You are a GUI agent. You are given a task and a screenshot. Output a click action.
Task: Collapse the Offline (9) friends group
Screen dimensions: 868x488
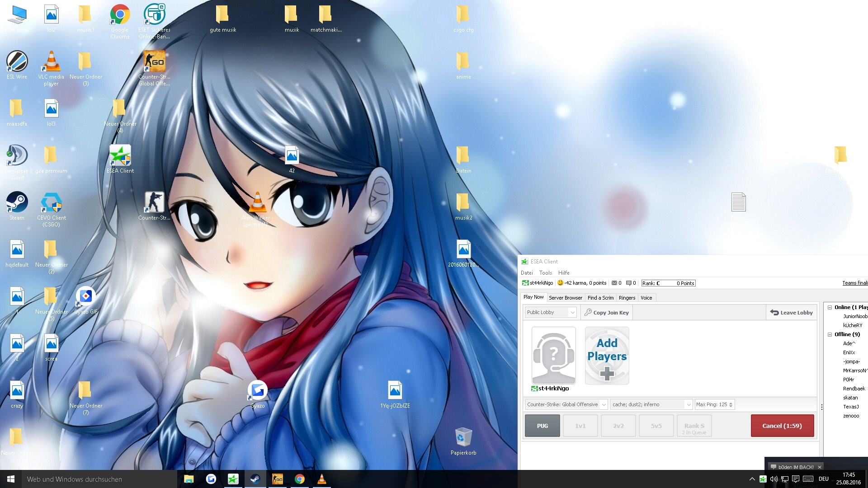830,334
